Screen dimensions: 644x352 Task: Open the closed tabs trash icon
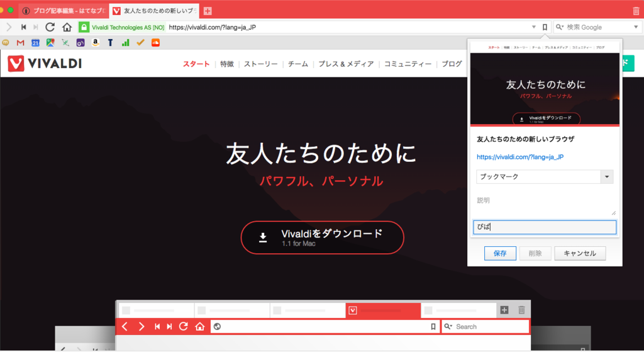coord(636,11)
